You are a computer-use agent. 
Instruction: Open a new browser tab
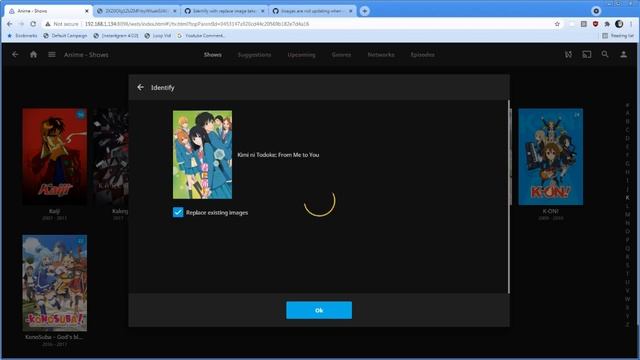pyautogui.click(x=364, y=11)
